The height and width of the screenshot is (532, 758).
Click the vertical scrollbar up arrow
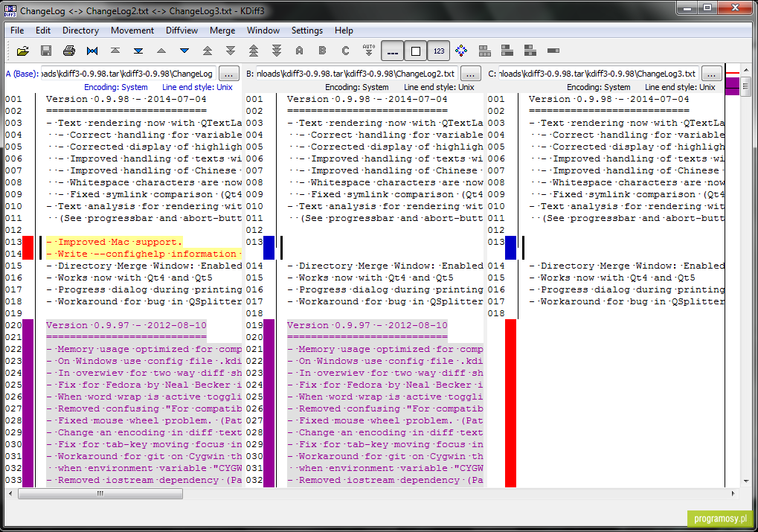click(746, 71)
